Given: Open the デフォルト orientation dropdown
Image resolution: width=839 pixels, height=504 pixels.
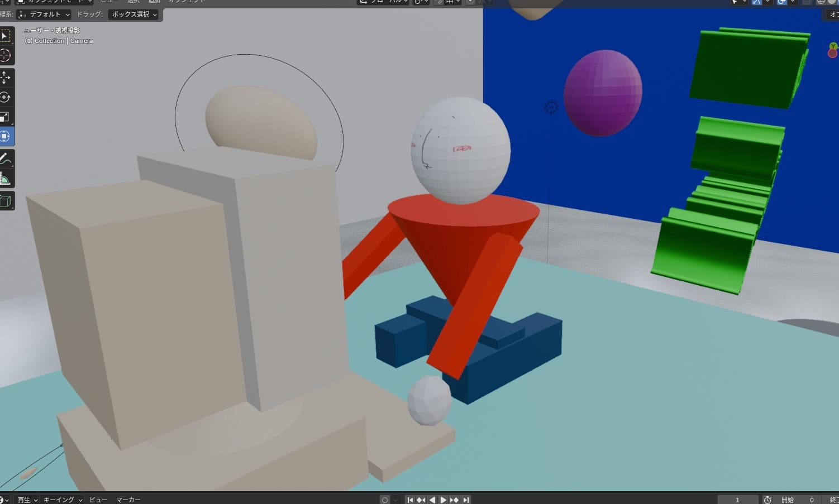Looking at the screenshot, I should (x=44, y=15).
